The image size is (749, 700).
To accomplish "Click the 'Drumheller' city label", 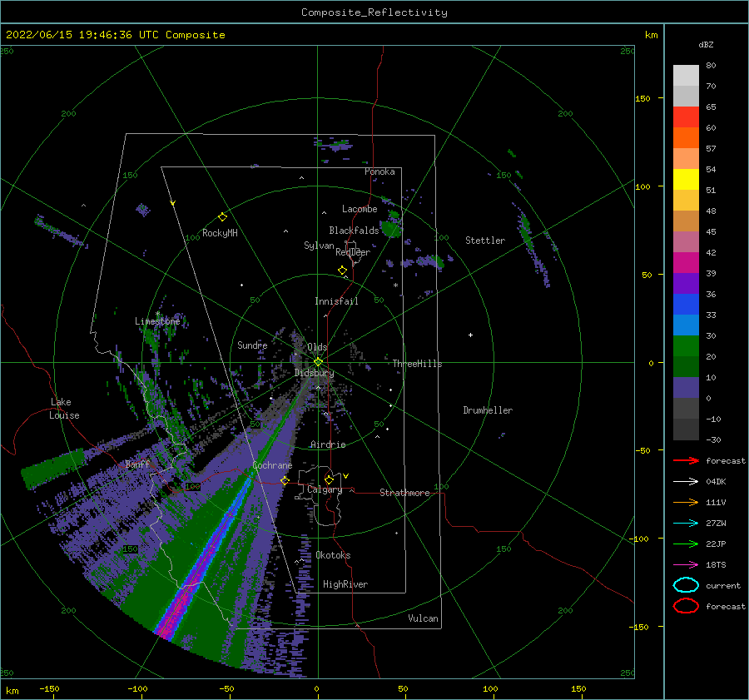I will pos(488,410).
